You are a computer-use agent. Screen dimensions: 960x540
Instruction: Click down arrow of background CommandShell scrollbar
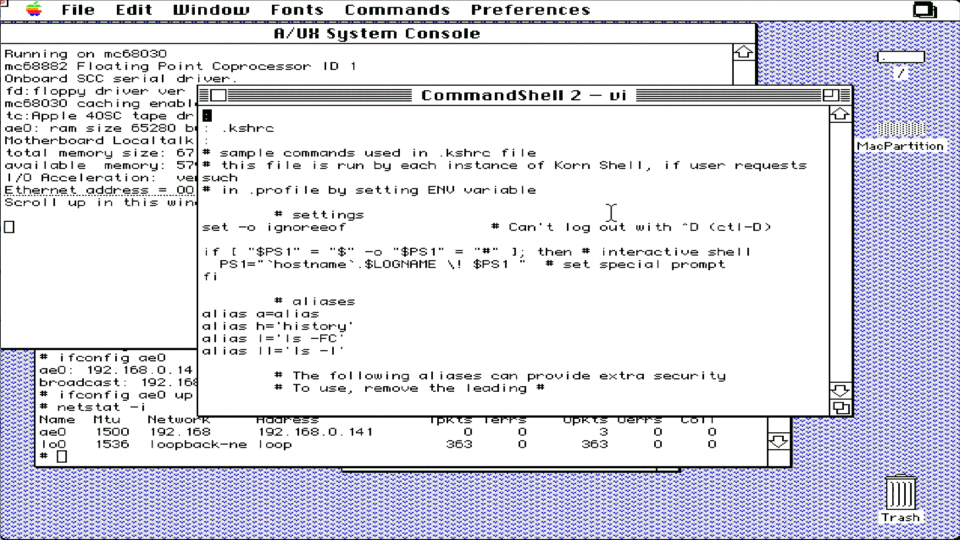[778, 441]
